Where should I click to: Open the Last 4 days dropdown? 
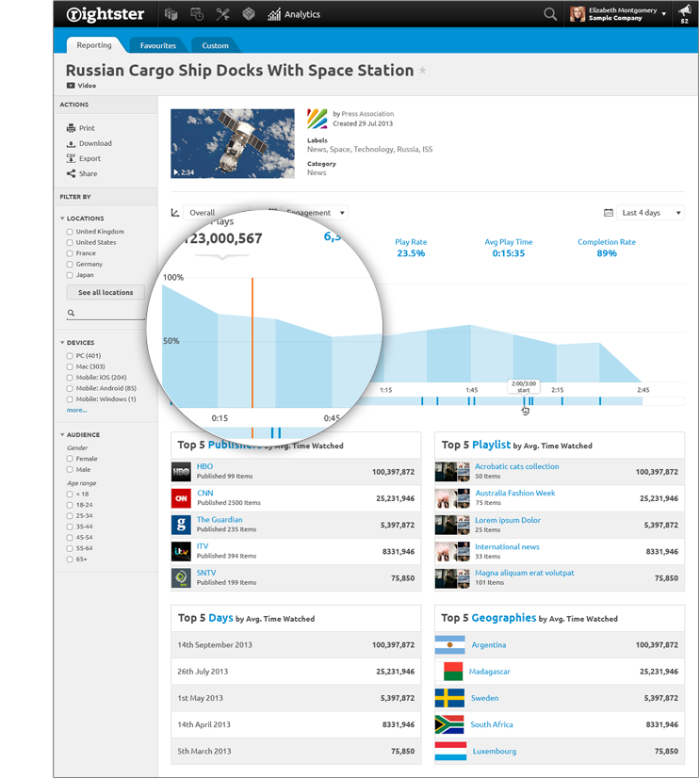tap(650, 213)
